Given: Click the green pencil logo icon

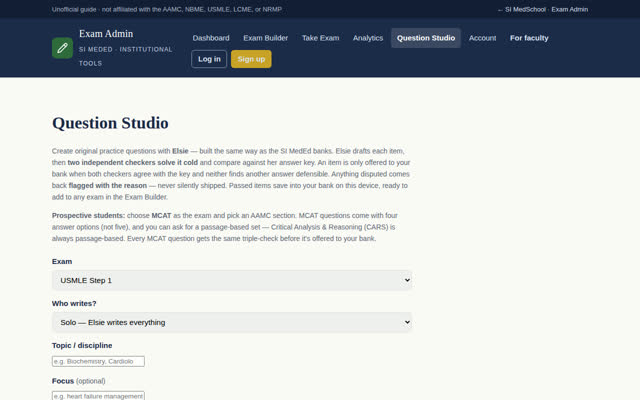Looking at the screenshot, I should (x=62, y=48).
